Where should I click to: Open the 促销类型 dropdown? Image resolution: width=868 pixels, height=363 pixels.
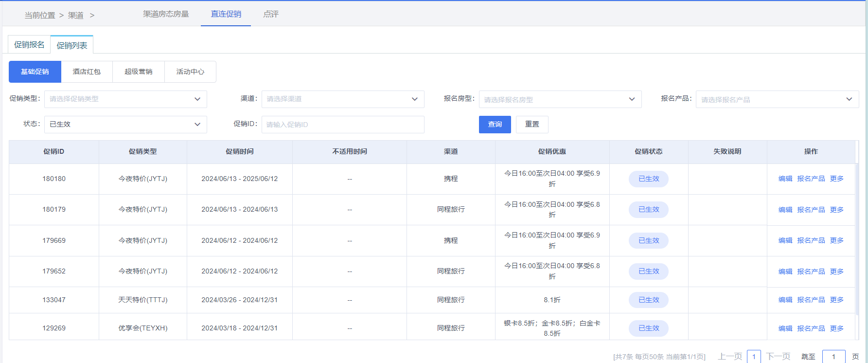(125, 99)
